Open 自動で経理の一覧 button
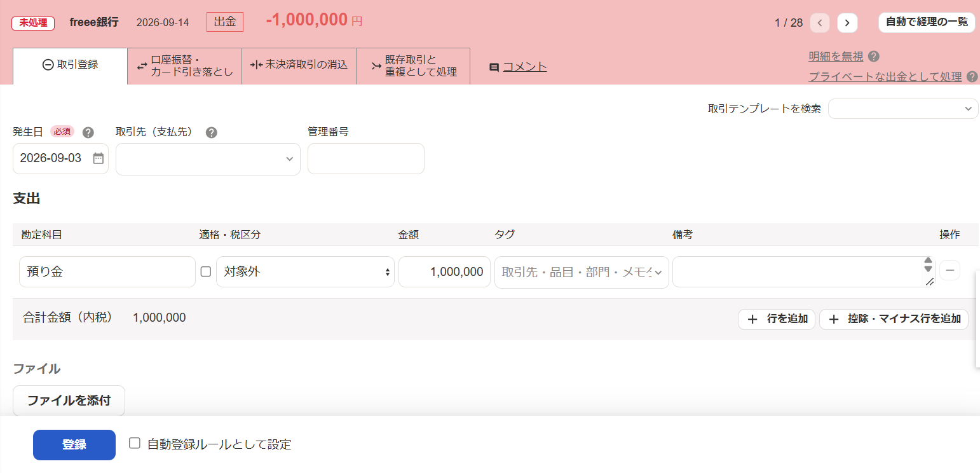980x473 pixels. tap(927, 22)
